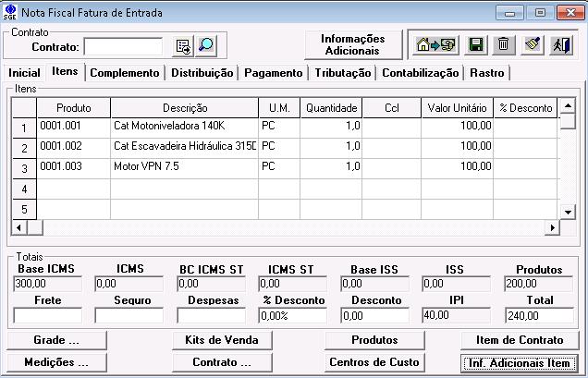Delete the record using the trash icon
The width and height of the screenshot is (588, 378).
point(503,44)
